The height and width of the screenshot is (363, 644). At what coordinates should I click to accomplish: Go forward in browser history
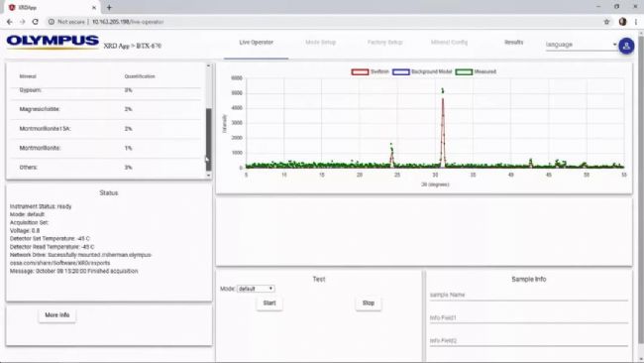coord(22,22)
